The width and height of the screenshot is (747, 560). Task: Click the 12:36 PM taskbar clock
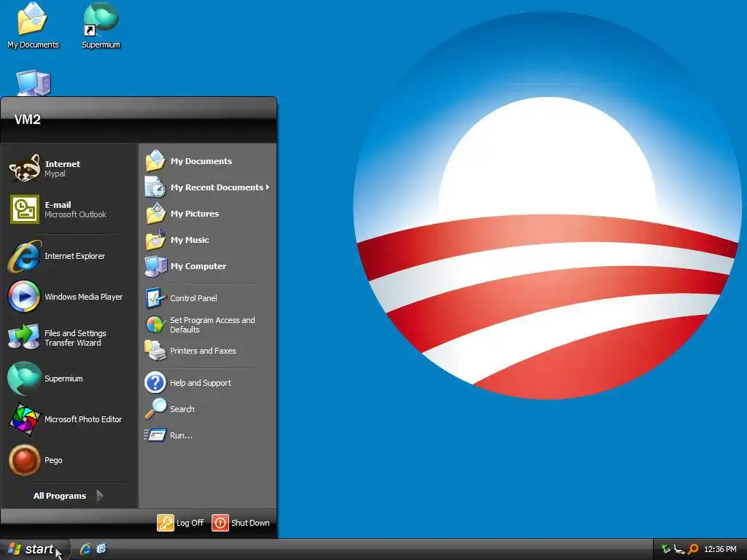tap(720, 550)
